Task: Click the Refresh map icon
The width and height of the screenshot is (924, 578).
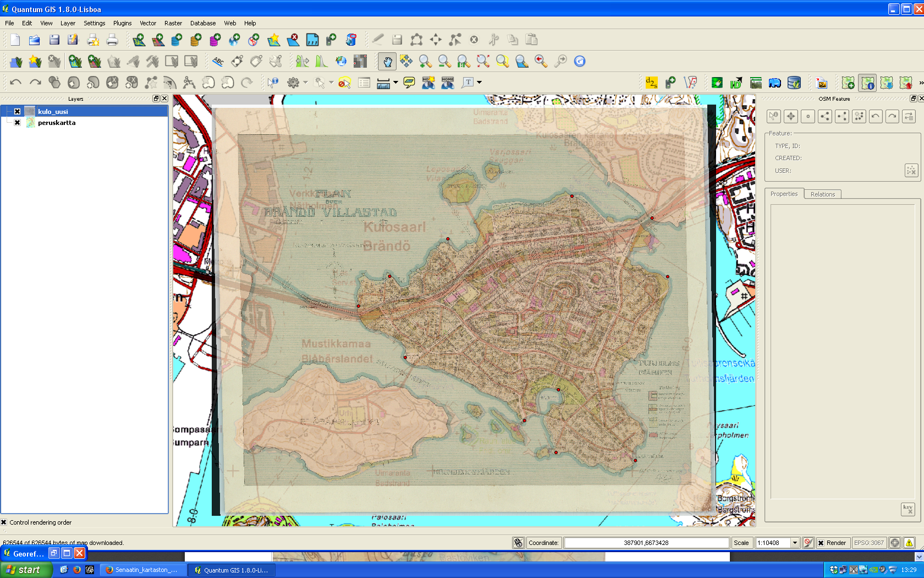Action: (580, 62)
